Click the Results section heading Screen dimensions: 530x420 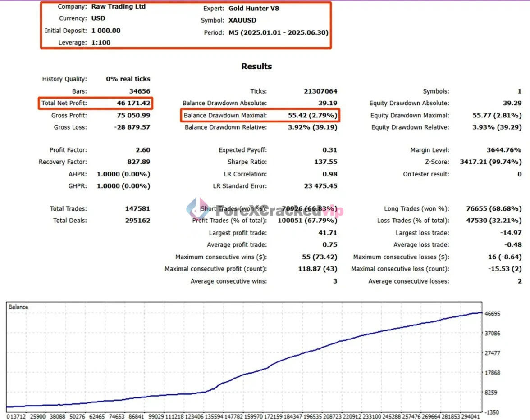256,67
